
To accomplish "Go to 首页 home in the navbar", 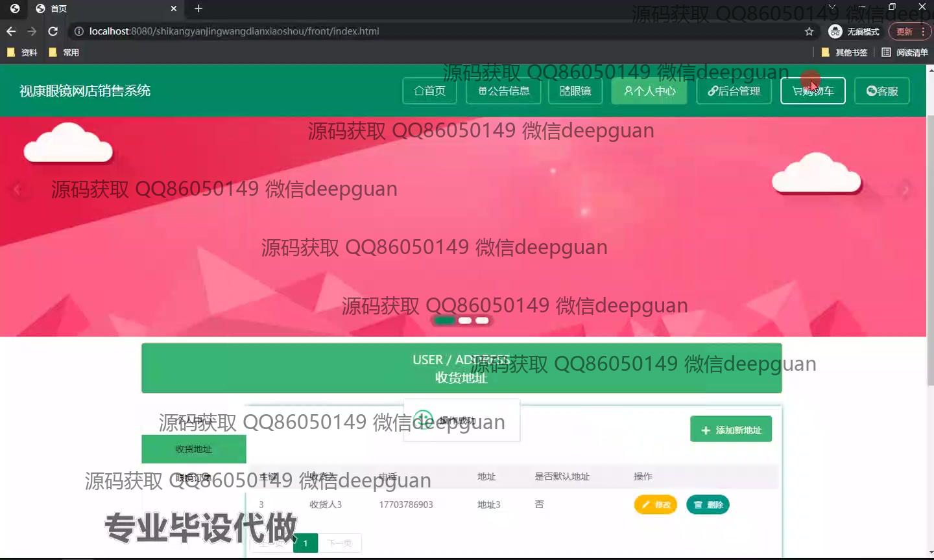I will [x=429, y=91].
